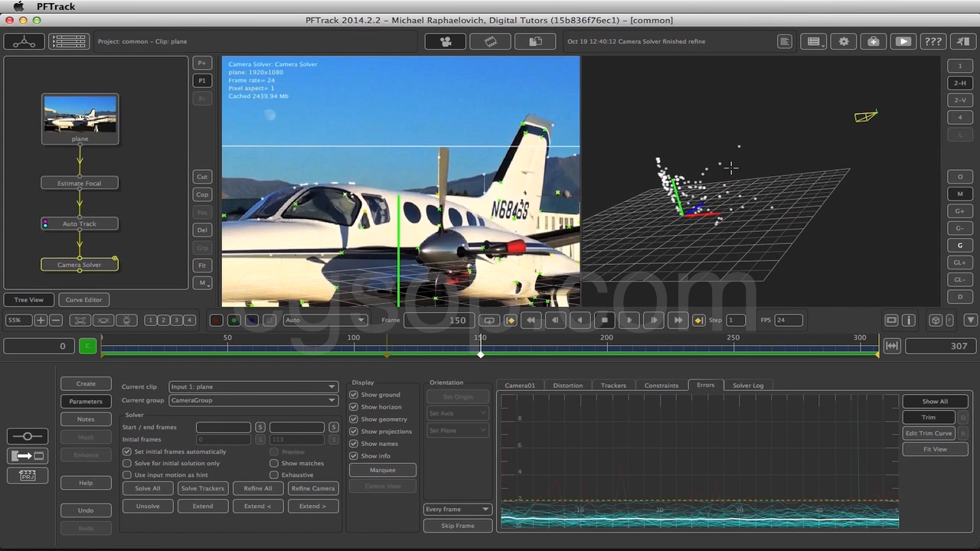Viewport: 980px width, 551px height.
Task: Toggle the Show info checkbox
Action: click(354, 456)
